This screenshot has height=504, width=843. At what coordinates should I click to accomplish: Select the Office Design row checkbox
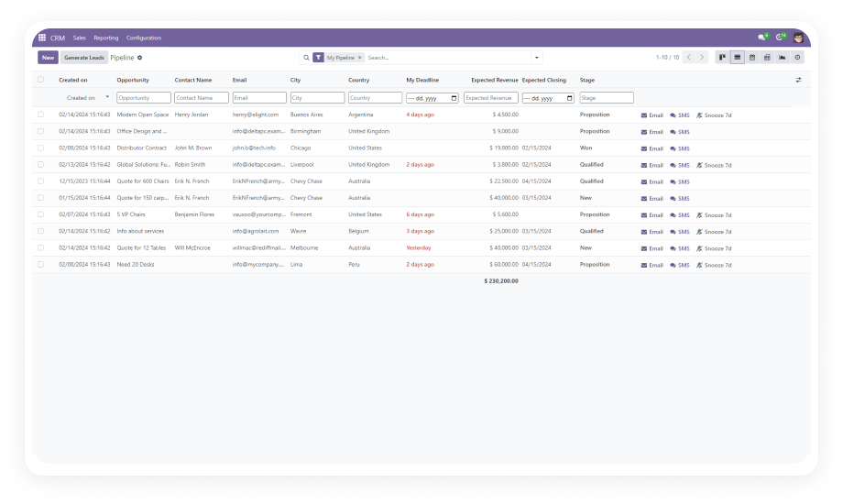tap(41, 131)
